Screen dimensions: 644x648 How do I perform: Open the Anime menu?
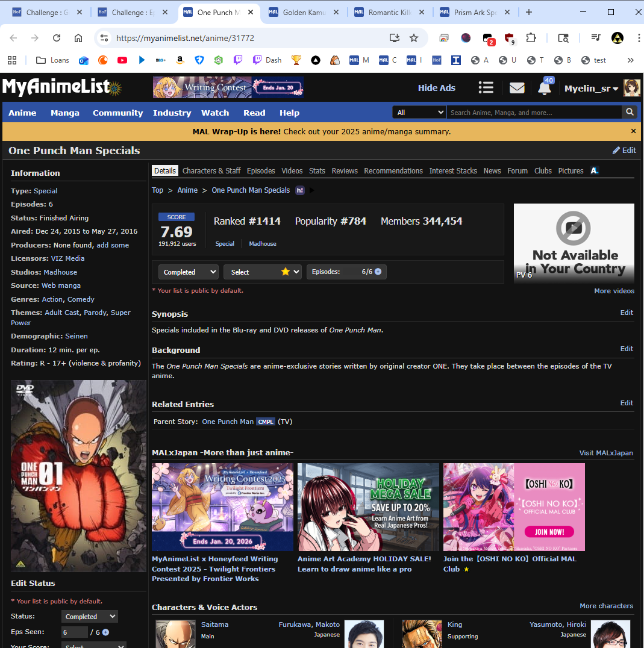22,113
